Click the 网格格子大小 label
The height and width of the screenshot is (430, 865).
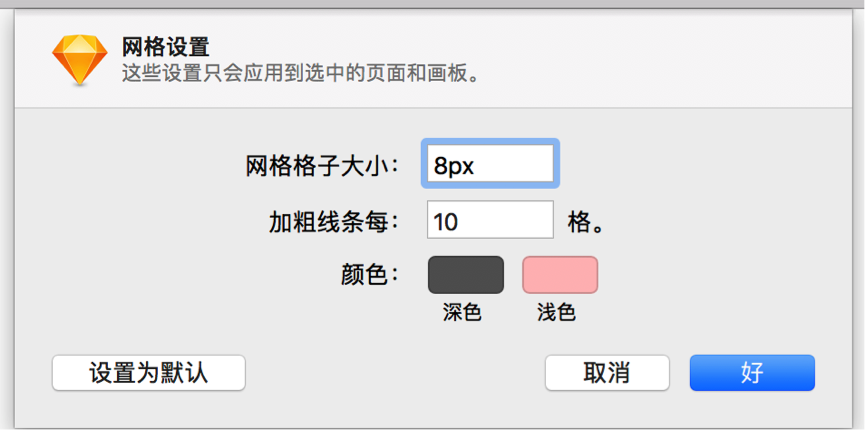(322, 166)
